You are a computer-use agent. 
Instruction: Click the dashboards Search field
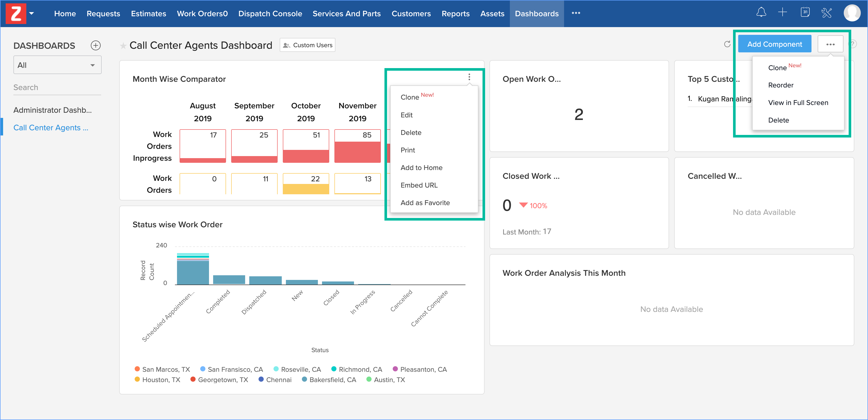57,87
